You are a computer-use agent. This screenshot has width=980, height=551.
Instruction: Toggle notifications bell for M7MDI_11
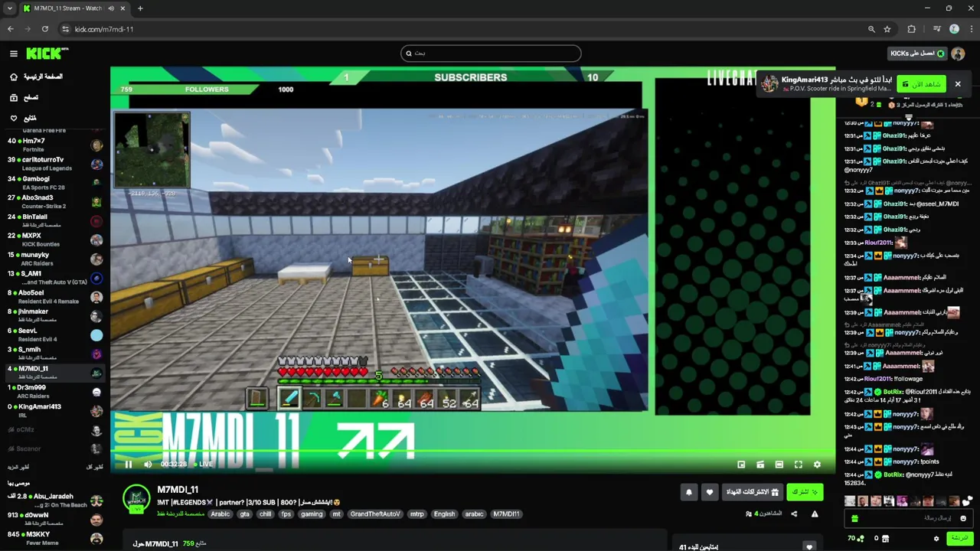(689, 492)
